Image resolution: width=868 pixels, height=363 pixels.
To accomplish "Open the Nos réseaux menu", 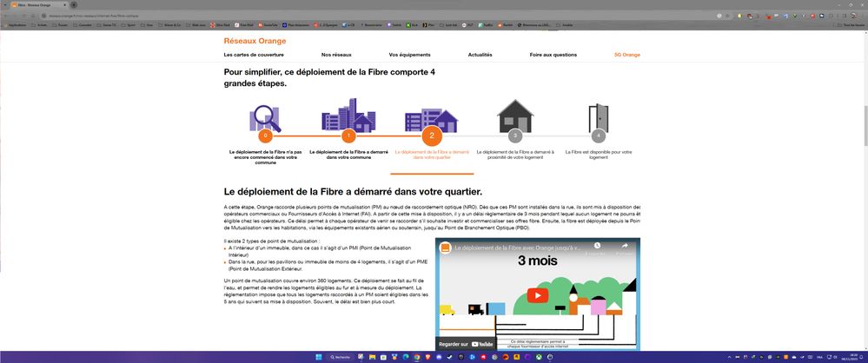I will click(336, 55).
